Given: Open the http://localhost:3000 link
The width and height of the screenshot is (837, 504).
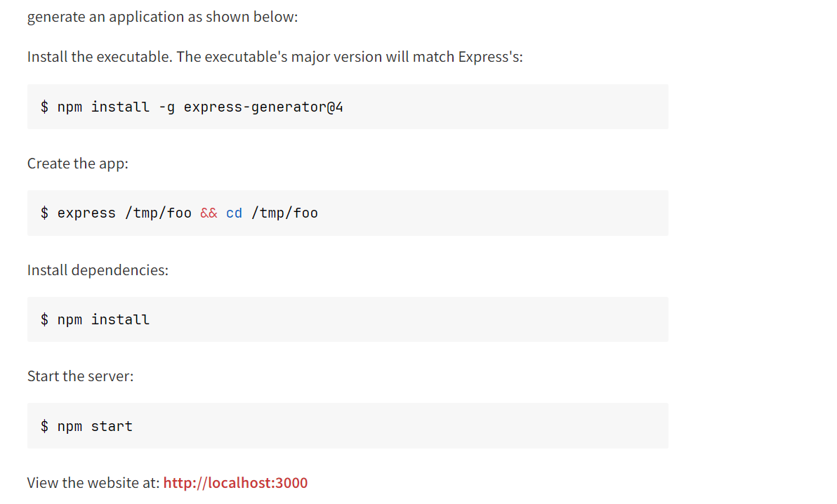Looking at the screenshot, I should pyautogui.click(x=235, y=483).
